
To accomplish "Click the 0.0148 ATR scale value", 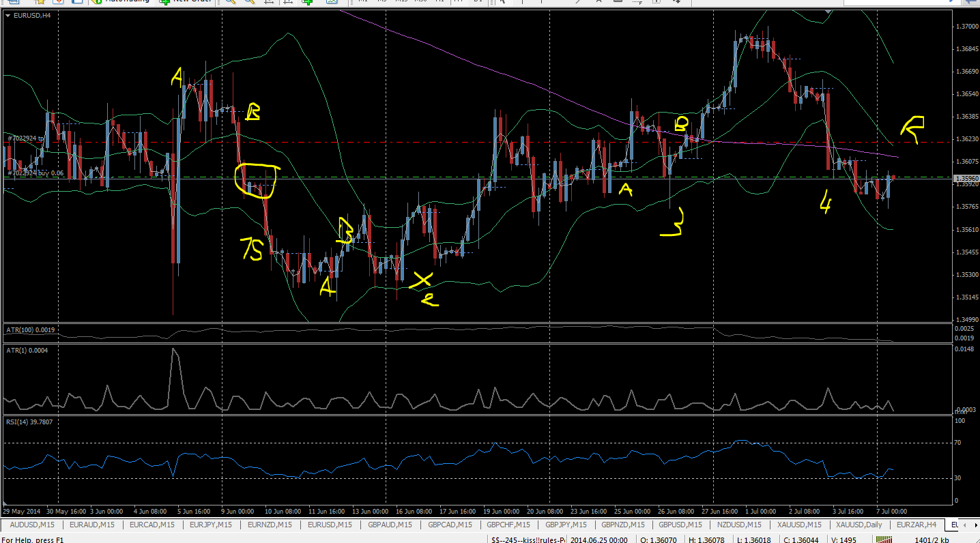I will (x=966, y=349).
